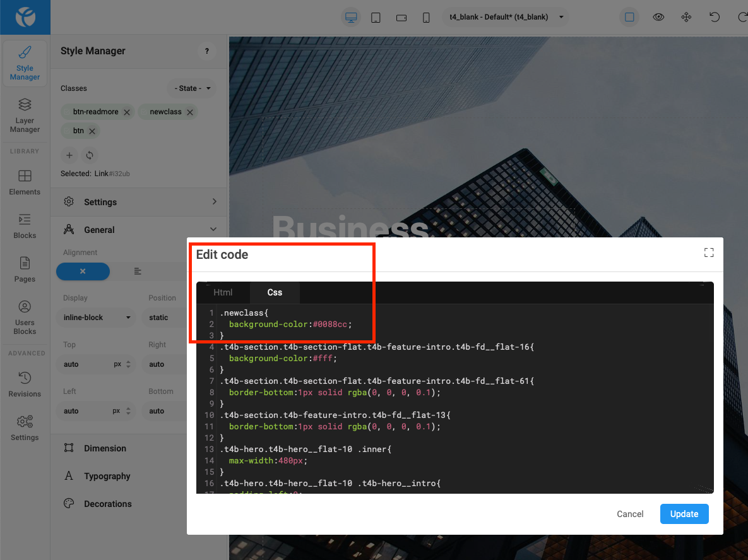Open the Layer Manager panel
The height and width of the screenshot is (560, 748).
point(25,116)
